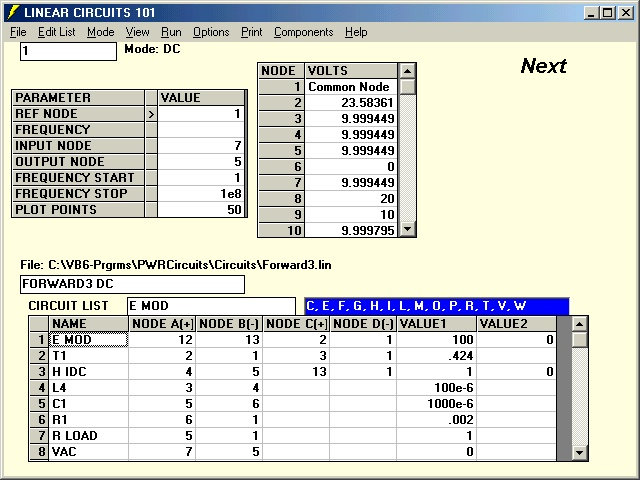Open the Components menu
The width and height of the screenshot is (640, 480).
(303, 32)
